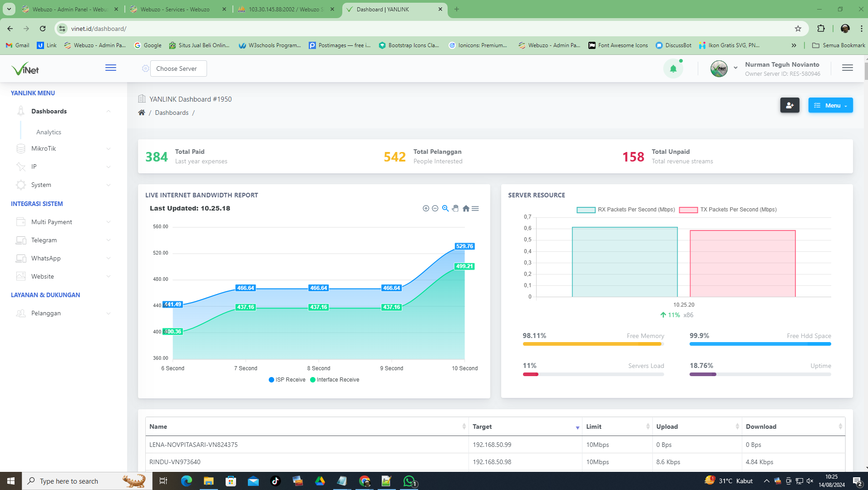Click the Uptime progress bar
This screenshot has height=490, width=868.
pos(760,374)
